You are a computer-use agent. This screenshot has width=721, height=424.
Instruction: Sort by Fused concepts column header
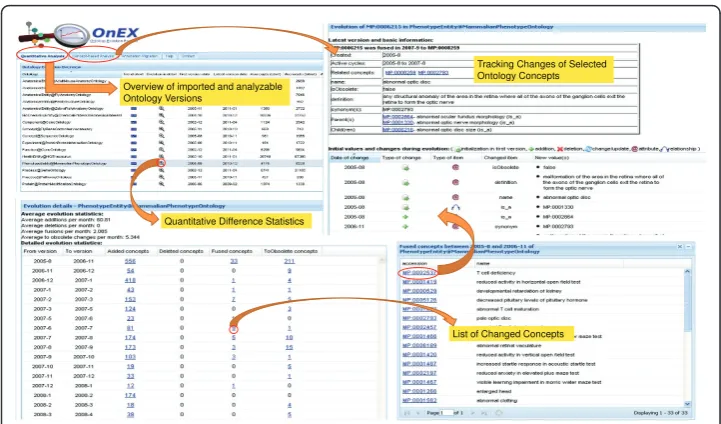pyautogui.click(x=232, y=251)
